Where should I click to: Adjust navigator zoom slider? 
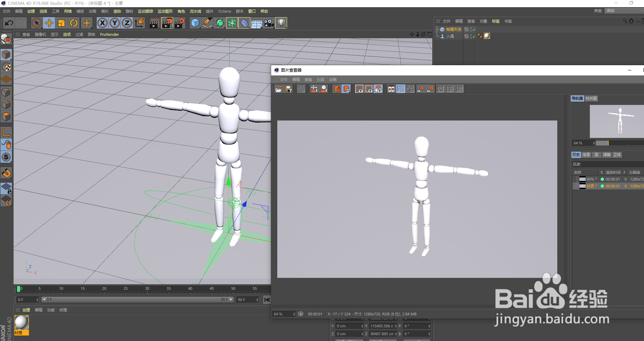620,143
